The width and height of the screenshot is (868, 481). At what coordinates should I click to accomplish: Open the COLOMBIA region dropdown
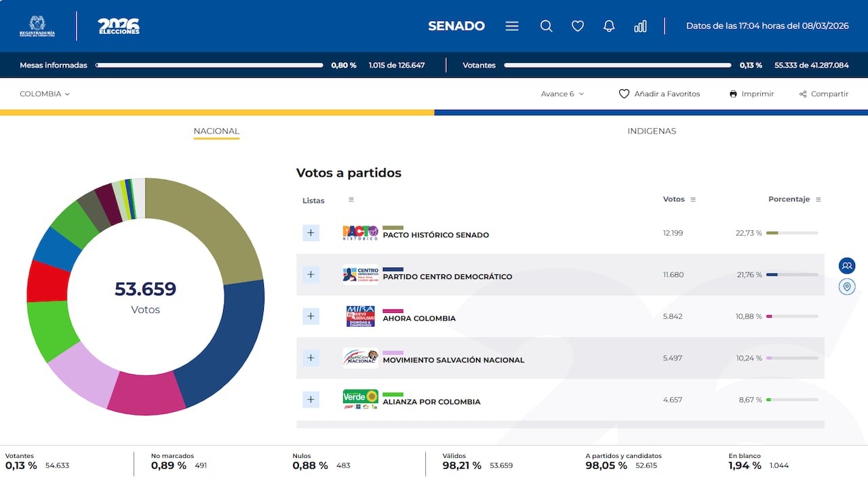point(44,93)
